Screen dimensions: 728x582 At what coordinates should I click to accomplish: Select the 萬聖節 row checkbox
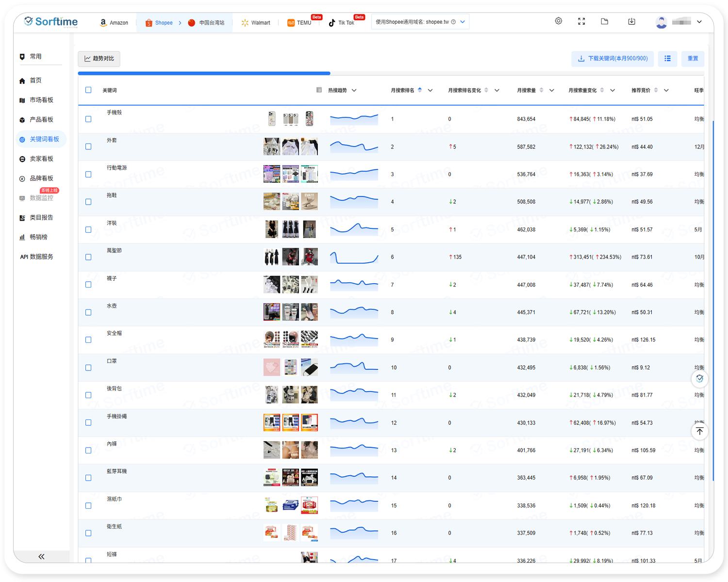pos(88,257)
